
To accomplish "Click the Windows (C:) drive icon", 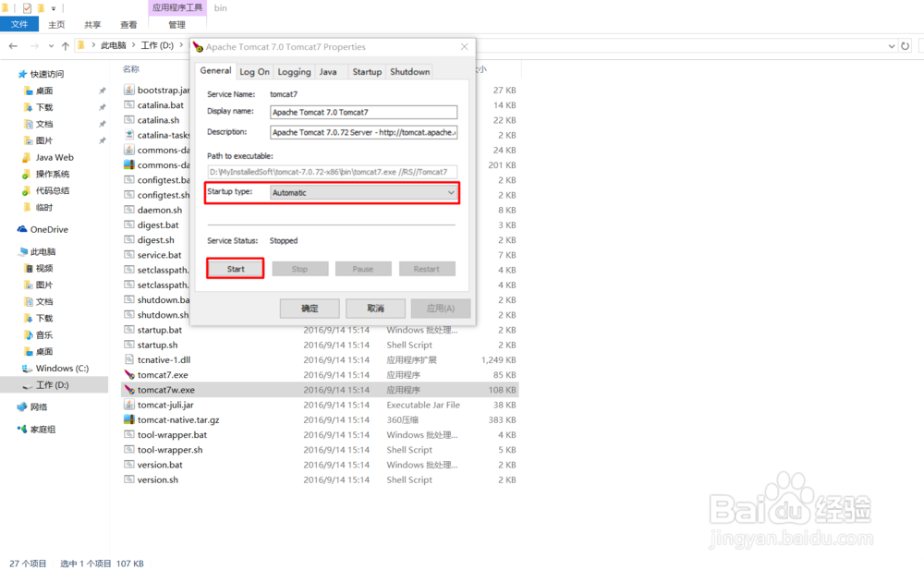I will tap(27, 369).
